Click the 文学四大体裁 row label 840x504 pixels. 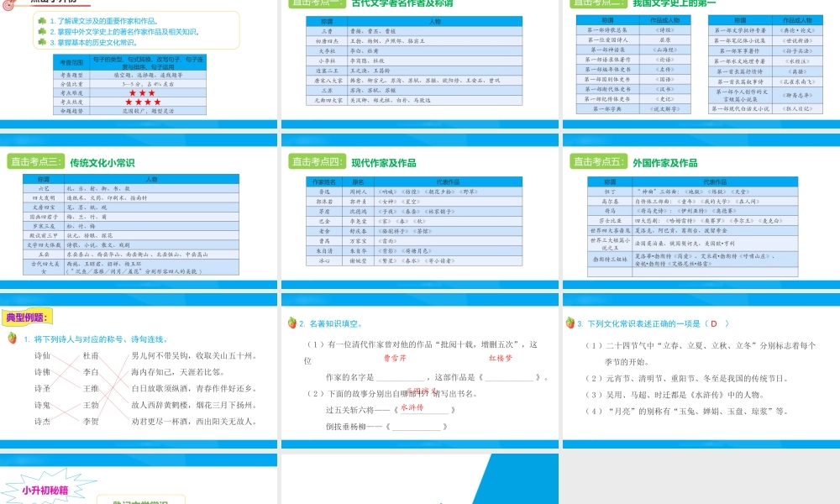(44, 244)
